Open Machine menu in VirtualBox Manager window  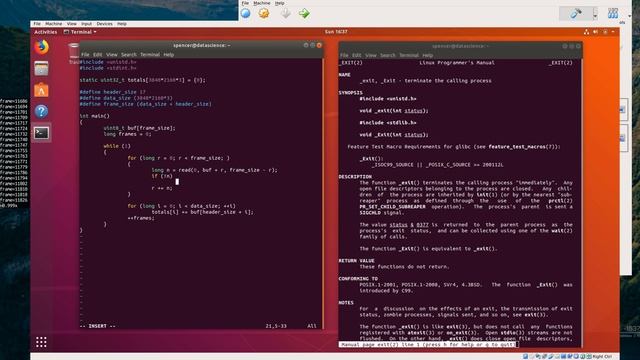(262, 3)
